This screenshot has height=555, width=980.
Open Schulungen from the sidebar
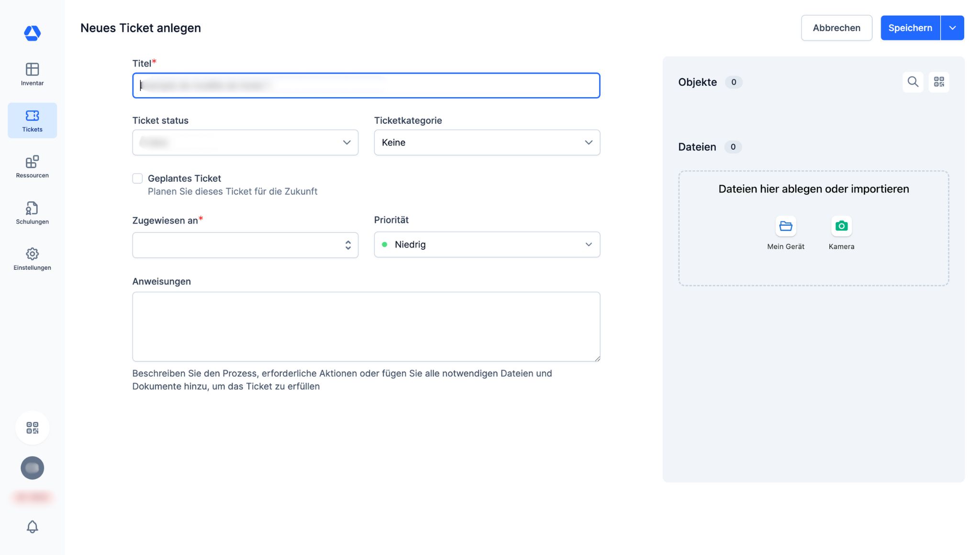point(32,213)
